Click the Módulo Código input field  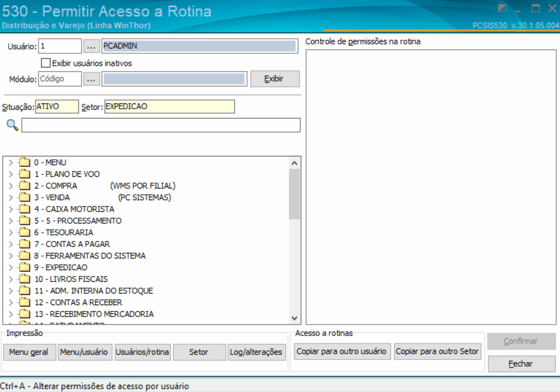tap(60, 79)
